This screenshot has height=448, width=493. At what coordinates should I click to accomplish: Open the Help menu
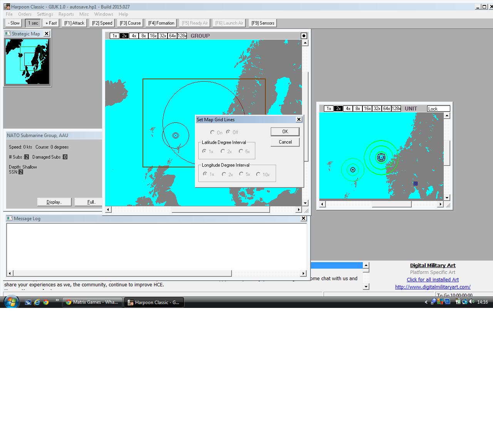tap(123, 14)
